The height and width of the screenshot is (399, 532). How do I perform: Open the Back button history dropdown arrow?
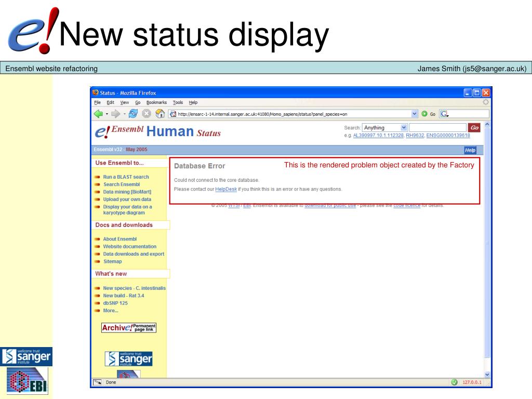coord(107,114)
